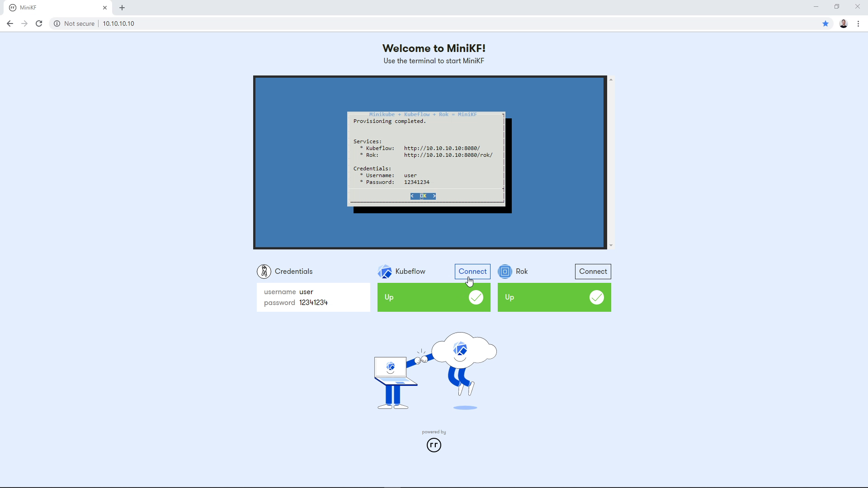Open the site info 'Not secure' icon
The height and width of the screenshot is (488, 868).
57,23
